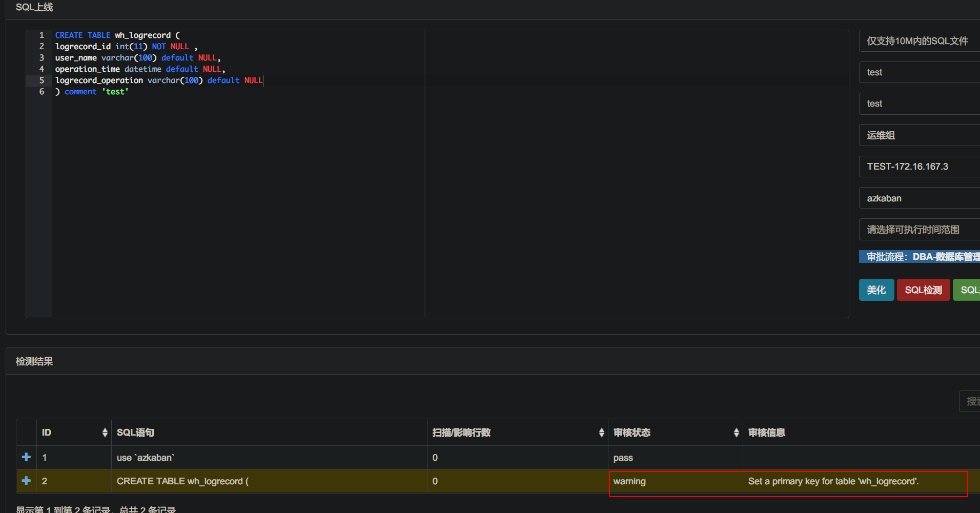Click the first test input field
This screenshot has width=980, height=513.
917,72
